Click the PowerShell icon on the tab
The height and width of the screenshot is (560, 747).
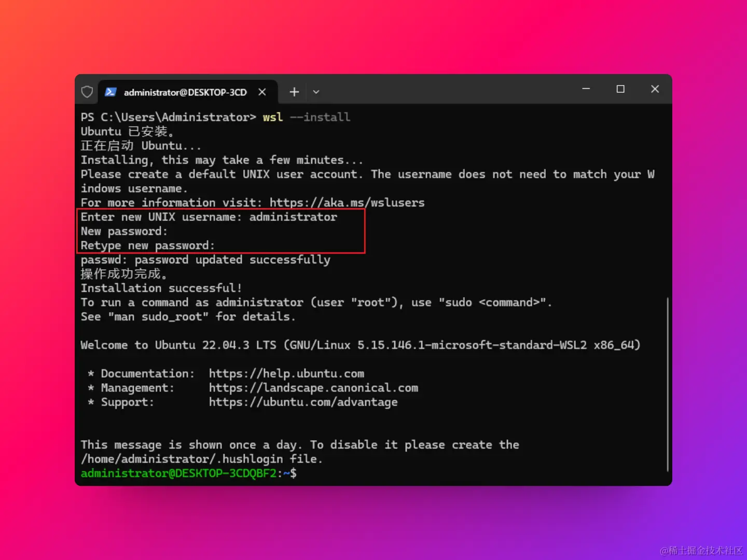pos(110,92)
